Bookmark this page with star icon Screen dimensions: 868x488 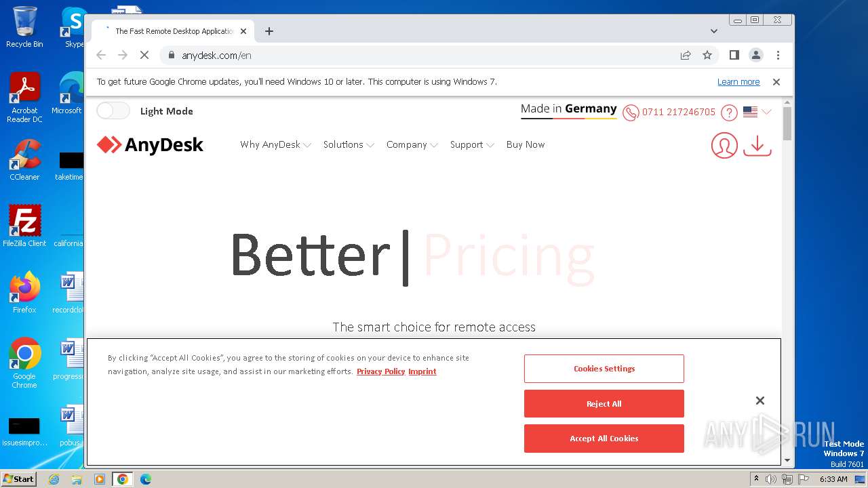click(707, 55)
